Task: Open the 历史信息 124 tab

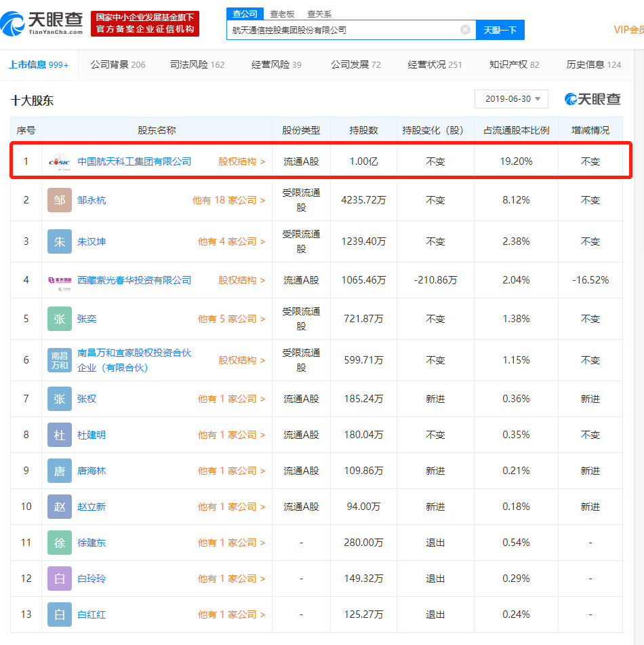Action: pyautogui.click(x=593, y=64)
